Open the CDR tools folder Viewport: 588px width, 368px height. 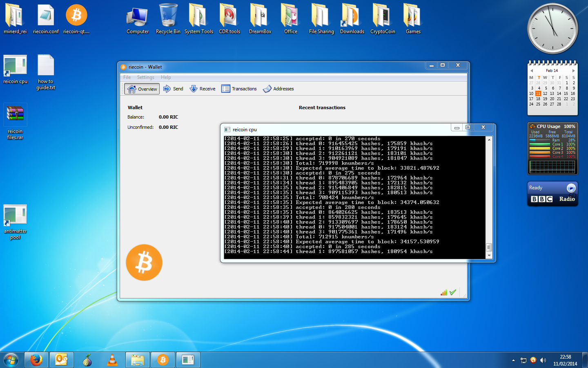coord(229,19)
